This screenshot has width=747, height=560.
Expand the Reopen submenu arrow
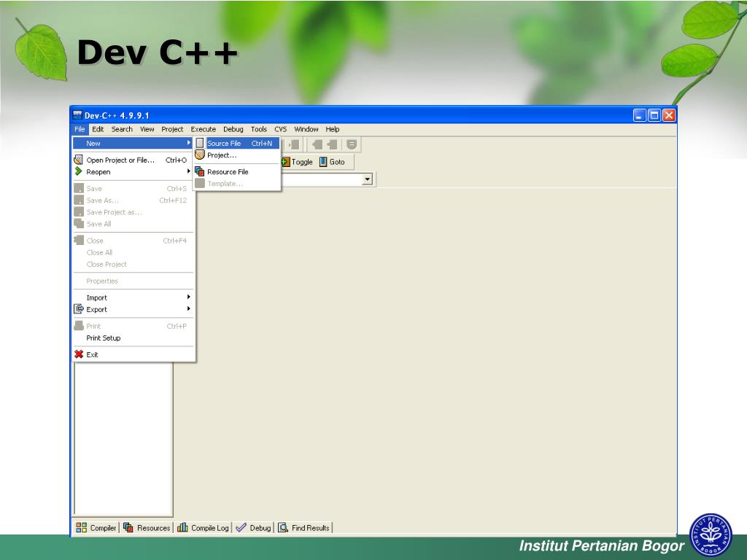point(189,171)
